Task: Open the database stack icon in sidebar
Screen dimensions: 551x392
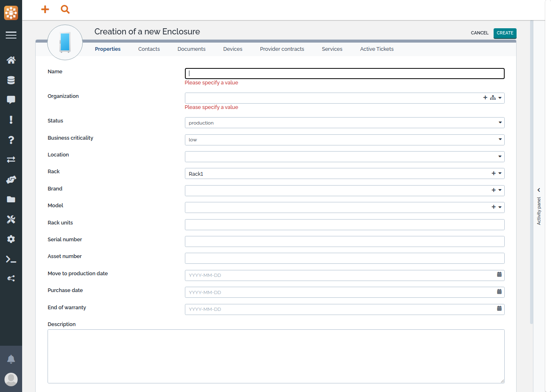Action: coord(11,80)
